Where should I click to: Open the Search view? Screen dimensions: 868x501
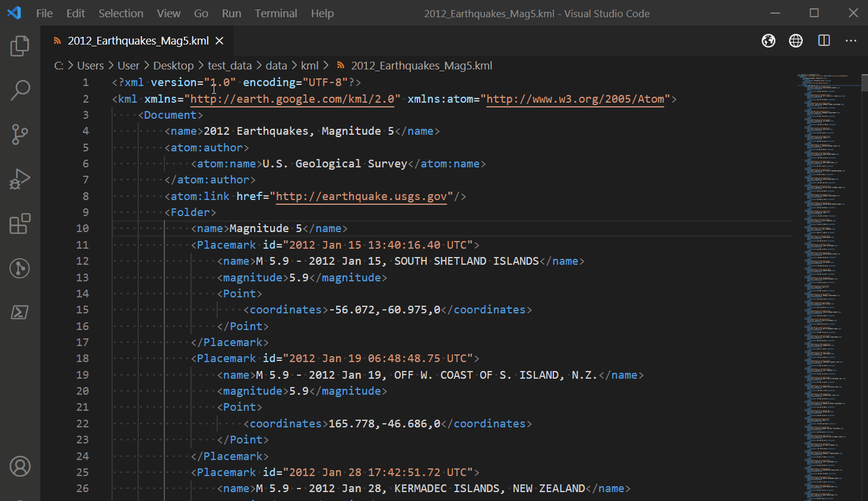[x=20, y=90]
